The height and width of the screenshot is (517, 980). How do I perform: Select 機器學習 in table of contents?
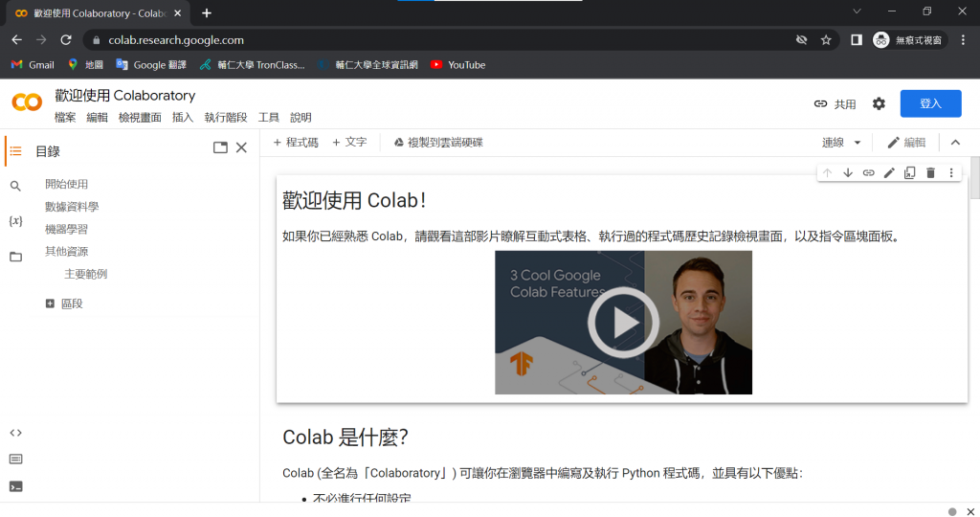(x=66, y=229)
